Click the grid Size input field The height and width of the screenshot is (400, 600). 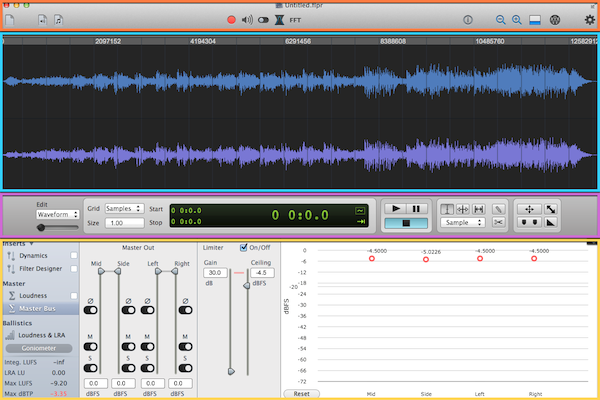124,223
